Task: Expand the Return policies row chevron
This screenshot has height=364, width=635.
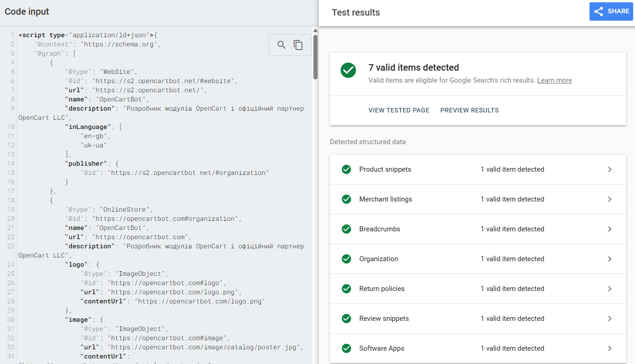Action: point(610,289)
